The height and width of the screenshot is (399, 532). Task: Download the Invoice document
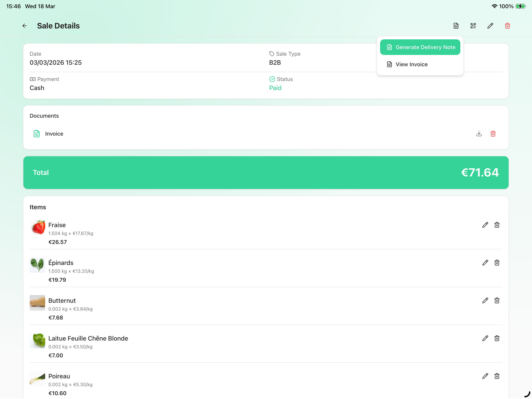pos(479,134)
